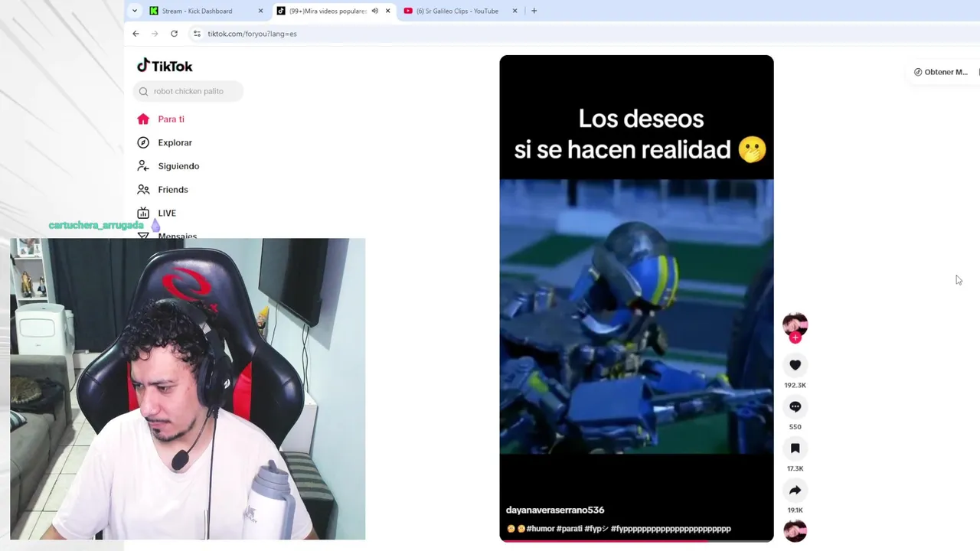Switch to the Stream - Kick Dashboard tab

pos(197,11)
